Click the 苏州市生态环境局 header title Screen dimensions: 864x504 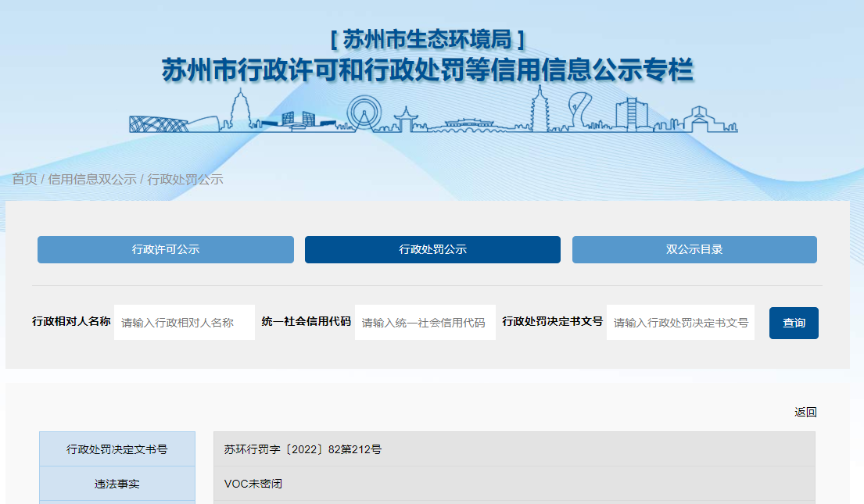(x=427, y=40)
